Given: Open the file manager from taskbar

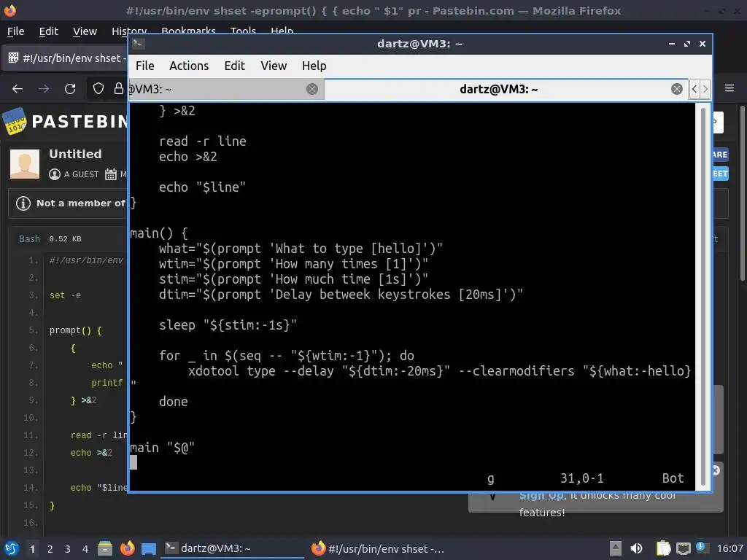Looking at the screenshot, I should click(x=105, y=548).
